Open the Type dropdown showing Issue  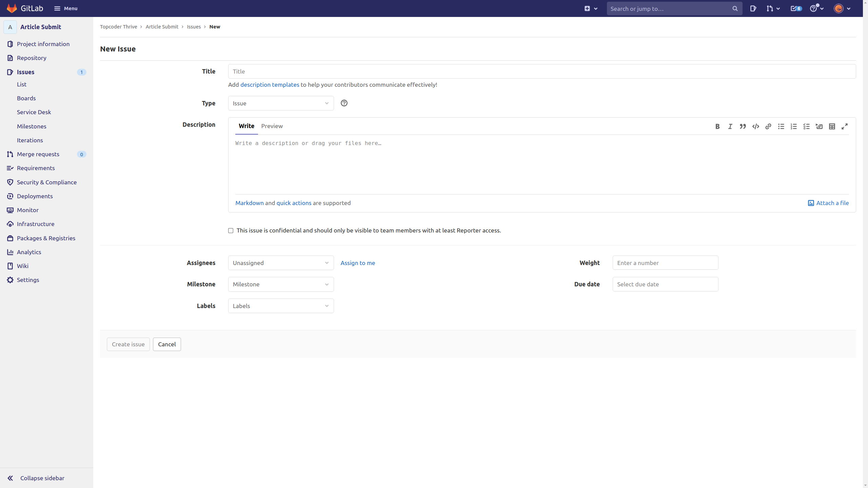pyautogui.click(x=281, y=103)
